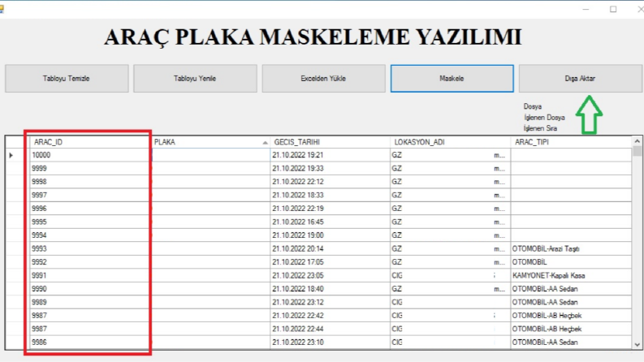Select the ARAC_ID cell 9989
Image resolution: width=644 pixels, height=362 pixels.
click(x=91, y=302)
